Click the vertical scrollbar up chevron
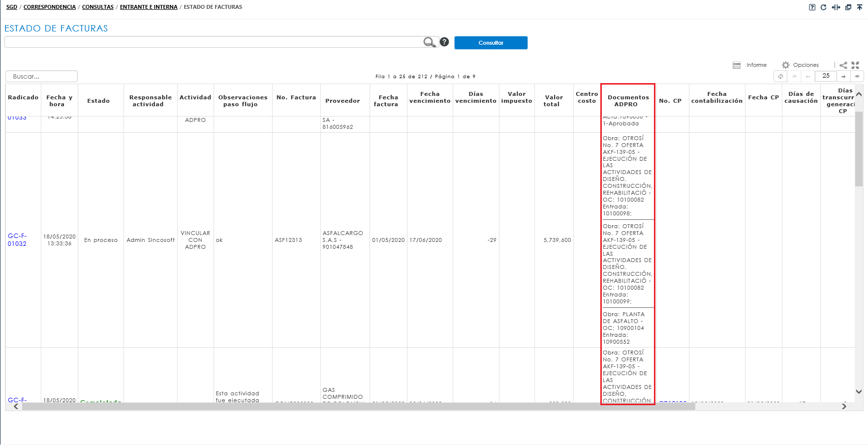 point(859,94)
